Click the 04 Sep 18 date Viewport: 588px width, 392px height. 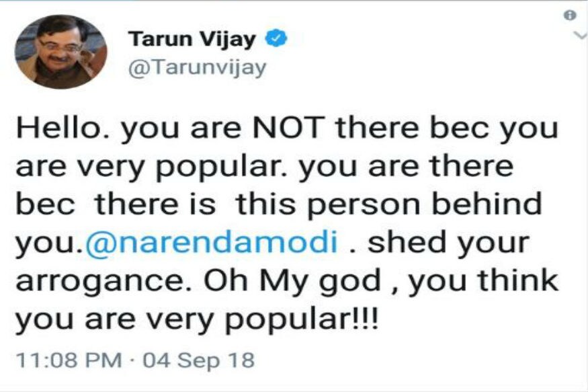coord(199,360)
